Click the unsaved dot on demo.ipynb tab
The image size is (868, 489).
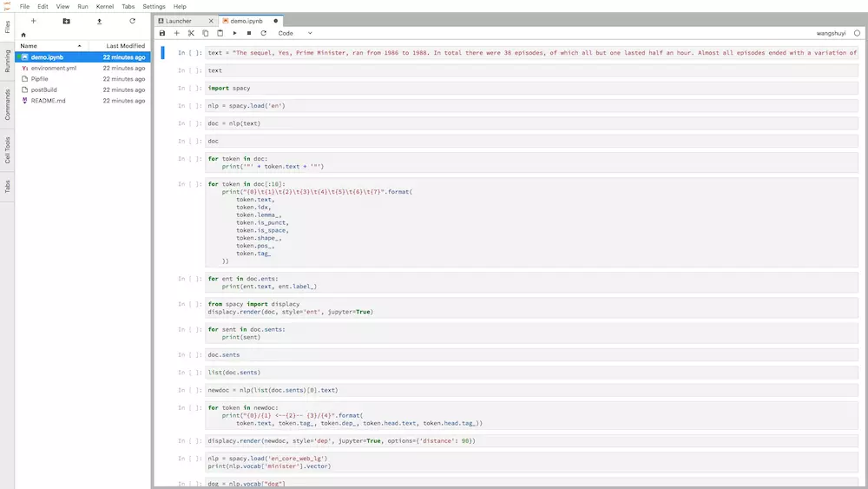(x=276, y=21)
